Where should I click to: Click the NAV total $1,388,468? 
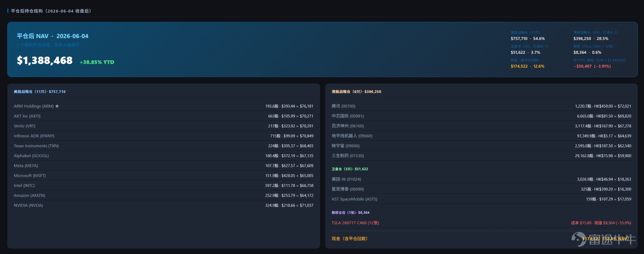coord(45,60)
